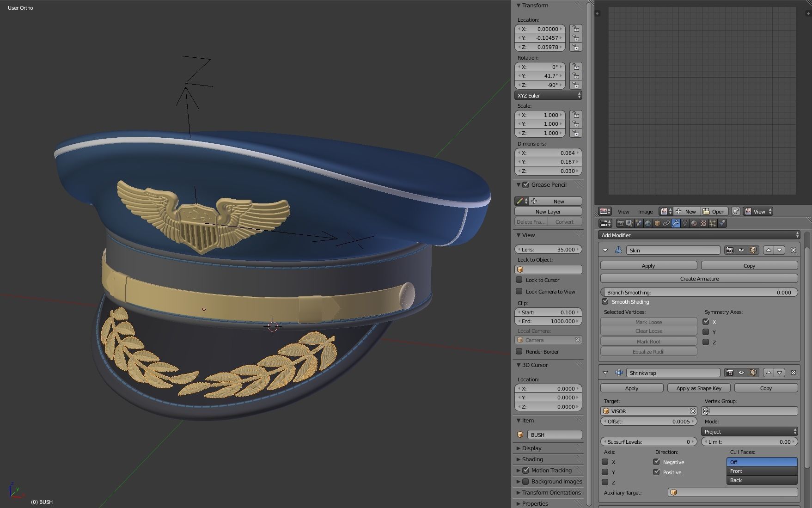Open the Texture properties checker icon
The height and width of the screenshot is (508, 812).
(703, 223)
